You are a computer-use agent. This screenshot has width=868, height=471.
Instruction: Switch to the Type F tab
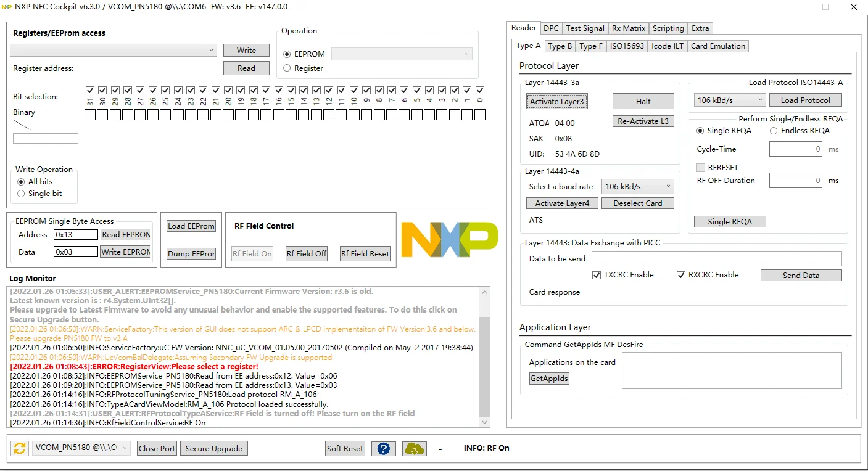(591, 46)
